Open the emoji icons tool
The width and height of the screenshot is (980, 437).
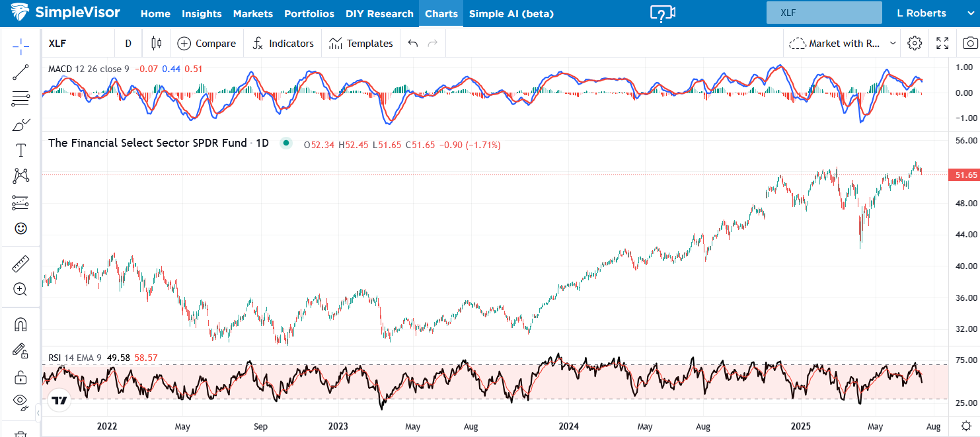(20, 228)
